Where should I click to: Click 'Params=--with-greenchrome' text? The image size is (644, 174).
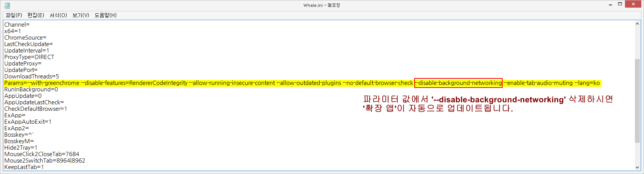(42, 83)
